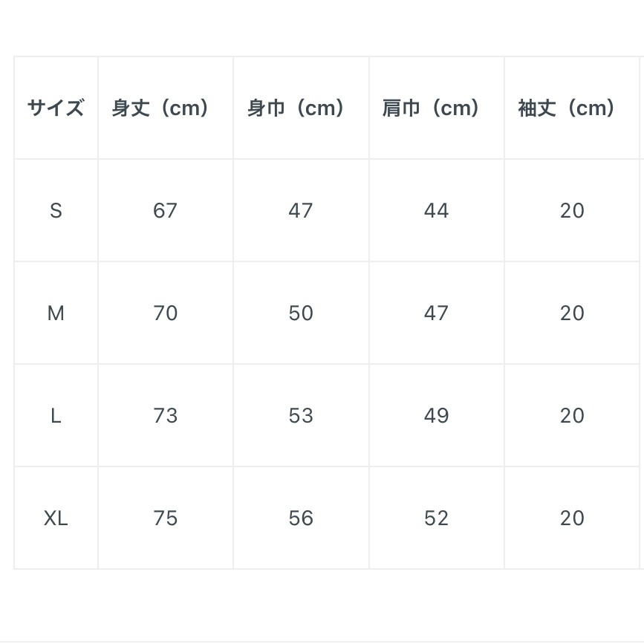The image size is (644, 644).
Task: Click the L size row label
Action: [x=56, y=416]
